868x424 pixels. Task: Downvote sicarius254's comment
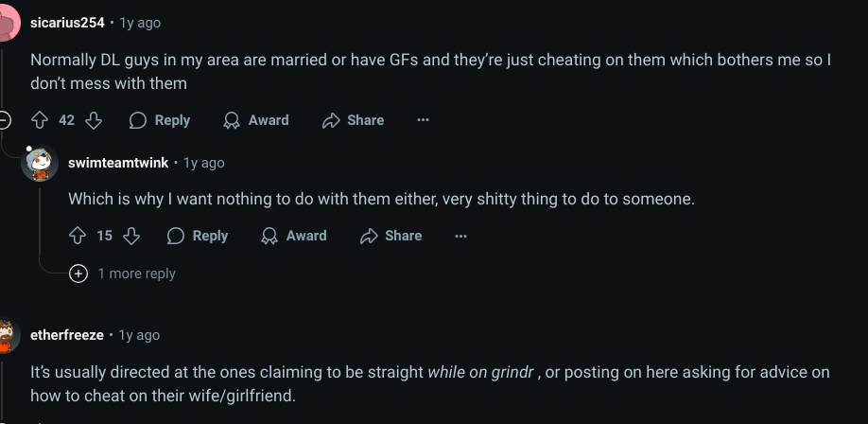(x=94, y=120)
